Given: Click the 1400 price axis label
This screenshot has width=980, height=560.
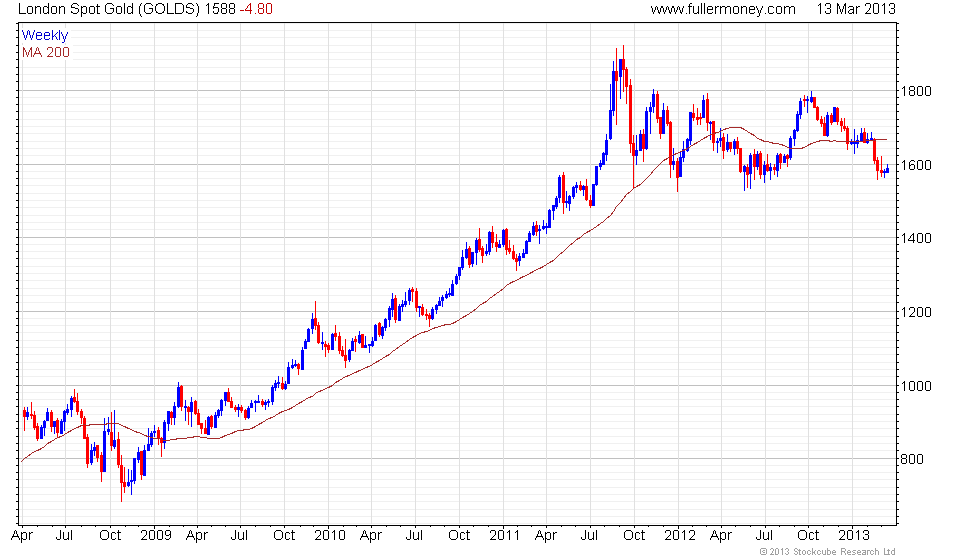Looking at the screenshot, I should (916, 238).
